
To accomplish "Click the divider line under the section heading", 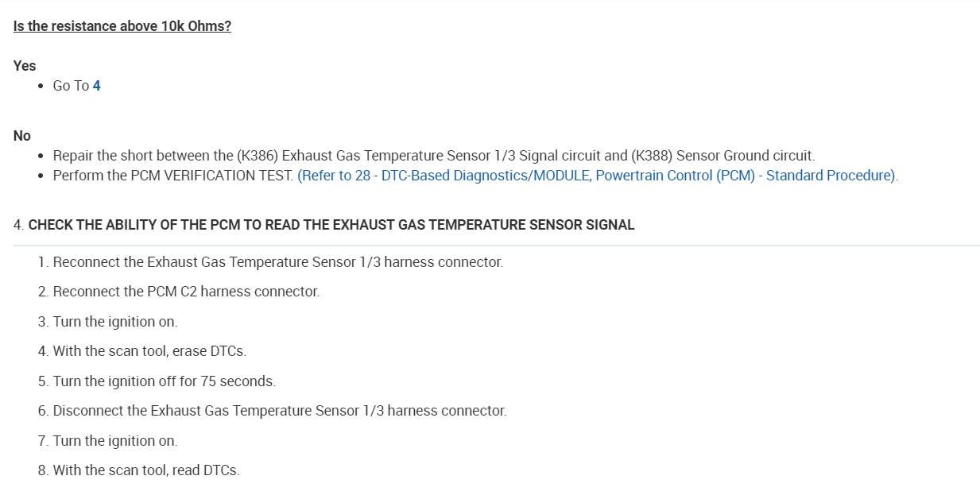I will (496, 246).
